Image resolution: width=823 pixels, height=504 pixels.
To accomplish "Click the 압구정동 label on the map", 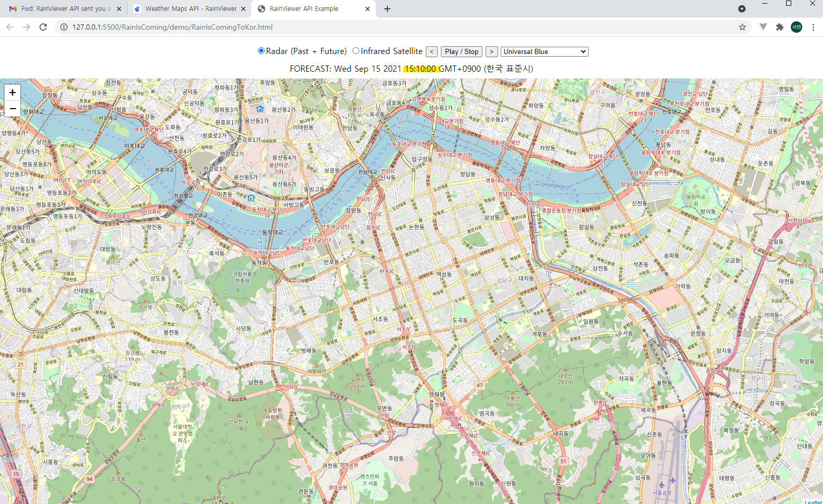I will (x=422, y=159).
